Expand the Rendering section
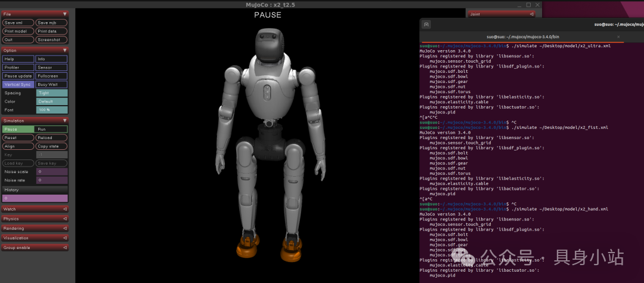The width and height of the screenshot is (644, 283). (35, 228)
